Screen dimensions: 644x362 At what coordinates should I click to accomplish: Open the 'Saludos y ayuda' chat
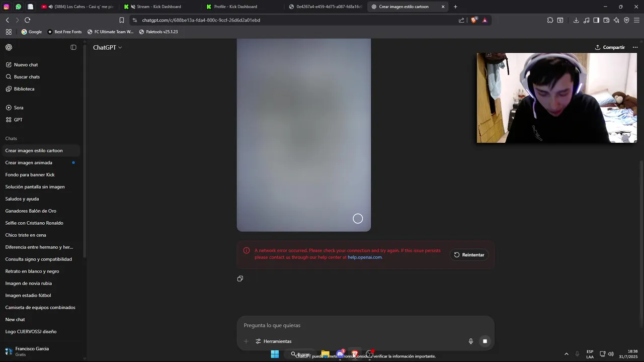[40, 199]
